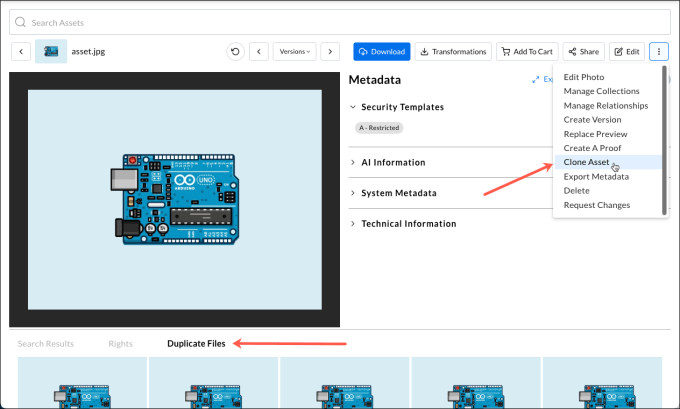Collapse the Security Templates section
This screenshot has height=409, width=680.
(353, 107)
